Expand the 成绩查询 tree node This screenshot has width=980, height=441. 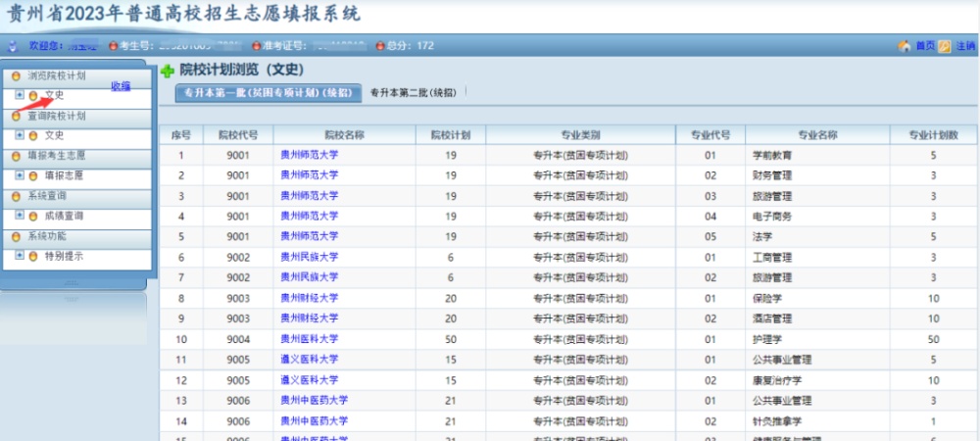[20, 216]
